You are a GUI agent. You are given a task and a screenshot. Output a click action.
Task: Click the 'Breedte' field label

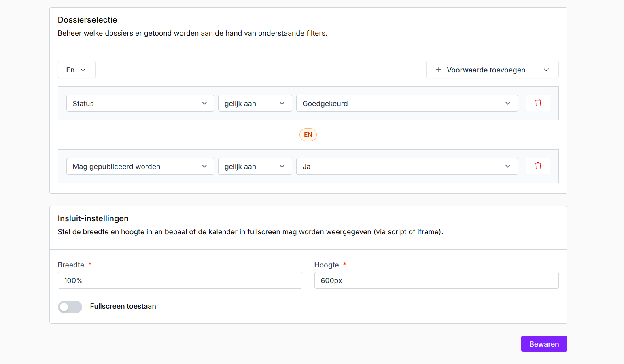pyautogui.click(x=71, y=265)
